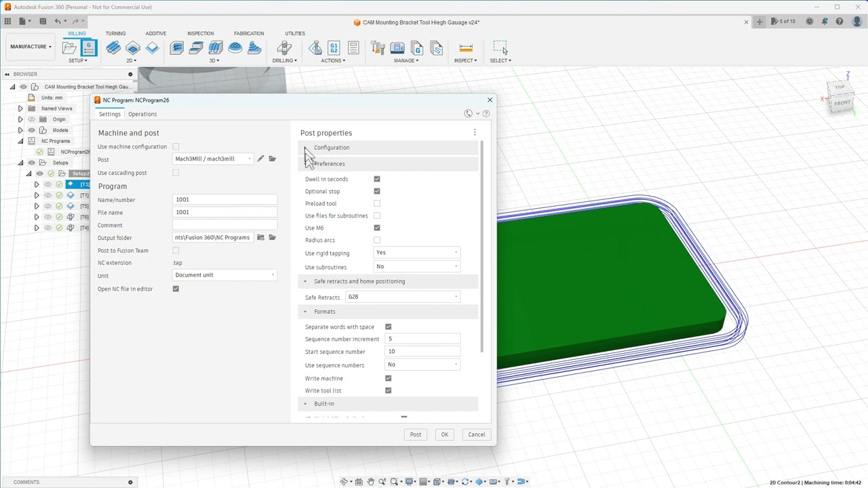Open the MANAGE group menu
The width and height of the screenshot is (868, 488).
[x=406, y=60]
